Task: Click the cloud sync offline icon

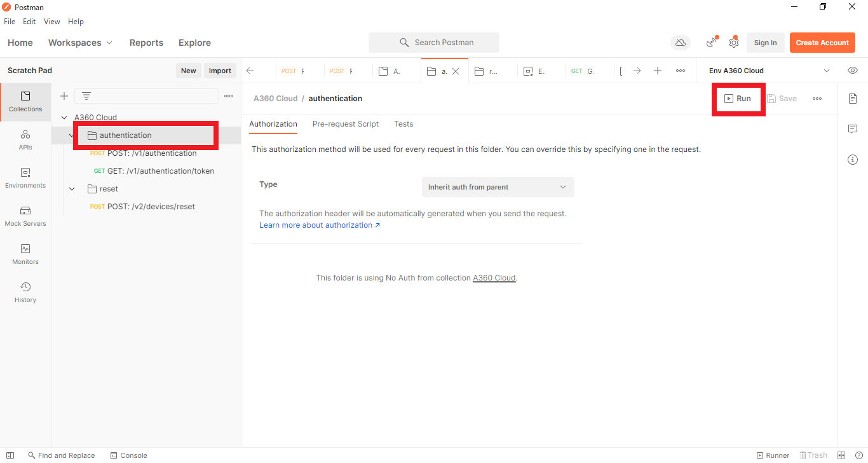Action: (681, 43)
